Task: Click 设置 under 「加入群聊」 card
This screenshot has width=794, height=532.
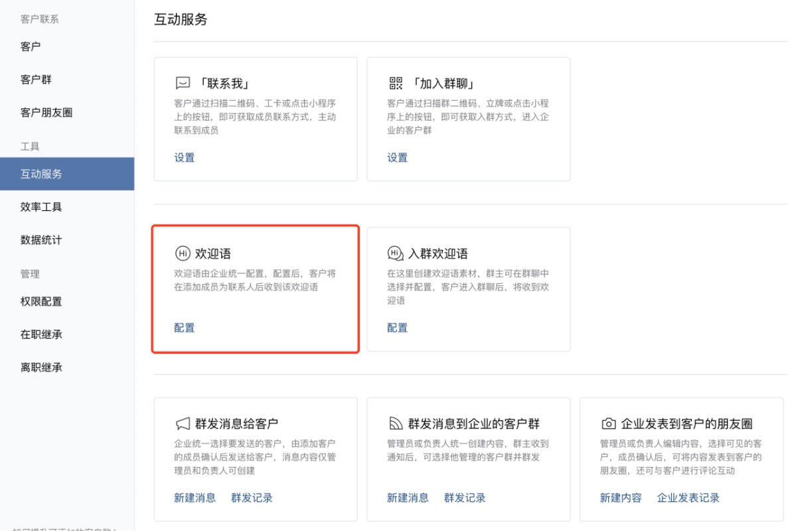Action: (397, 158)
